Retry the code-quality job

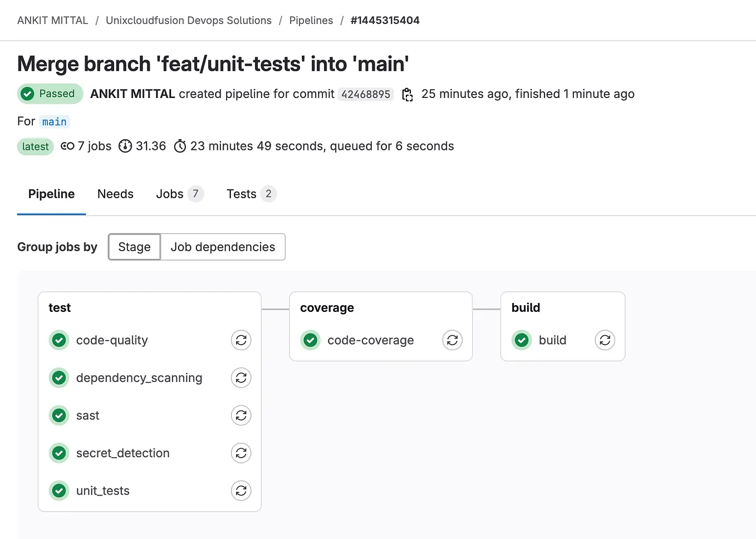(x=241, y=340)
